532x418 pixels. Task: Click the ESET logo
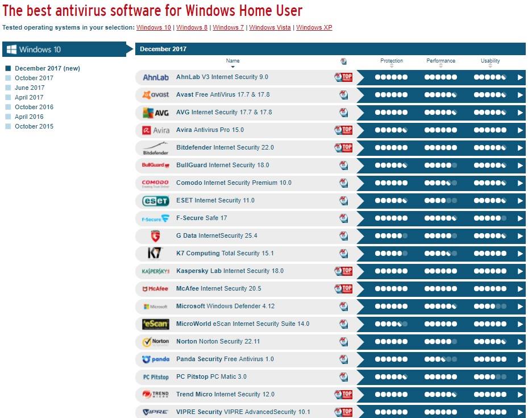(155, 201)
